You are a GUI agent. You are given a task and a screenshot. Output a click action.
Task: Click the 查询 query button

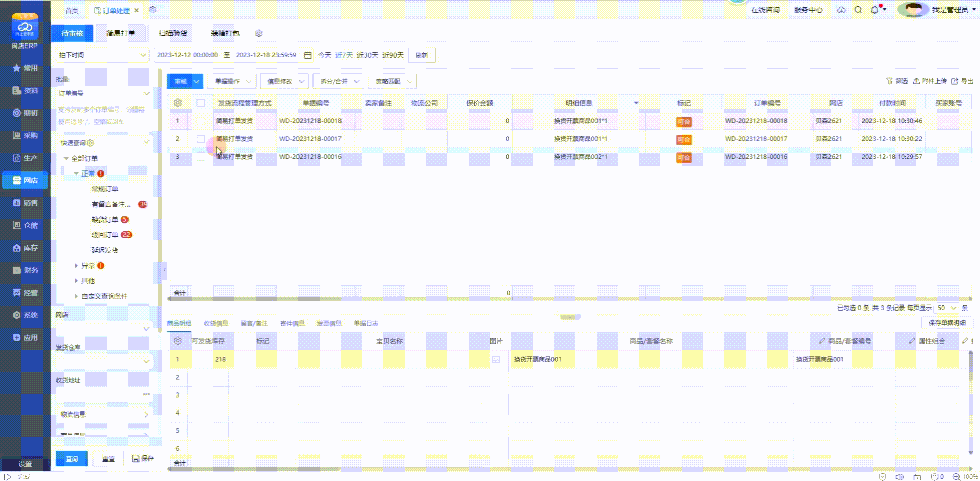pos(72,458)
